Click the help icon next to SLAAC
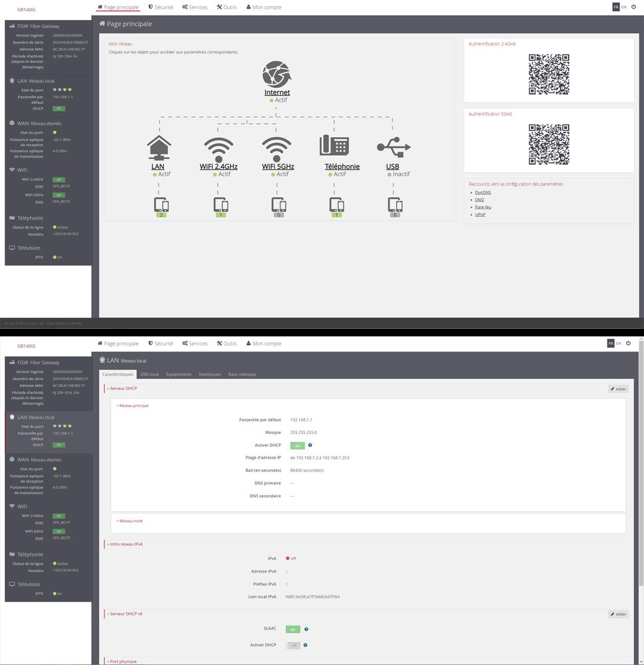This screenshot has height=665, width=644. coord(306,629)
